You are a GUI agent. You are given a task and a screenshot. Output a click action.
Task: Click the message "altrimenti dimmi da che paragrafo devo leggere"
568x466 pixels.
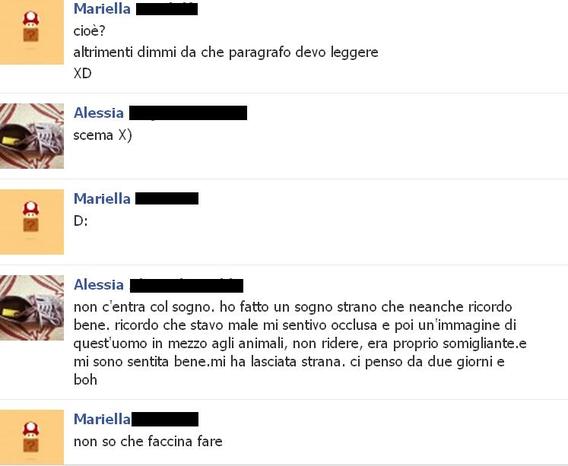click(x=226, y=53)
